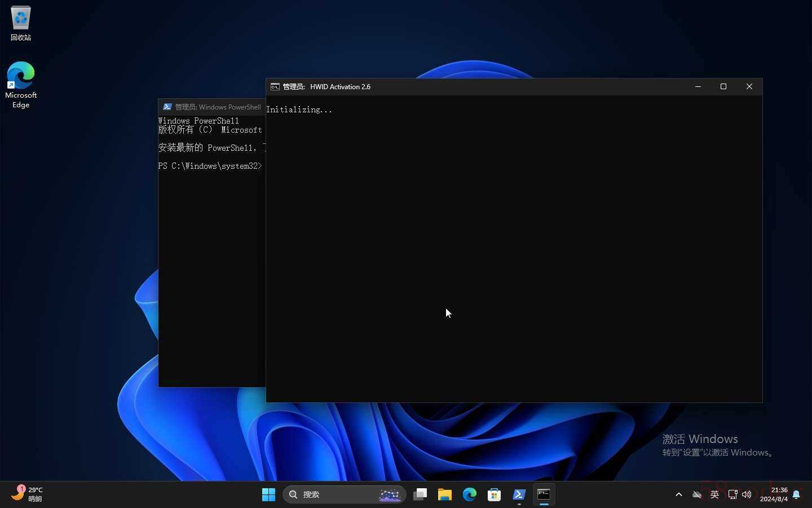Click the PS C:\Windows\system32> prompt
Viewport: 812px width, 508px height.
tap(210, 166)
